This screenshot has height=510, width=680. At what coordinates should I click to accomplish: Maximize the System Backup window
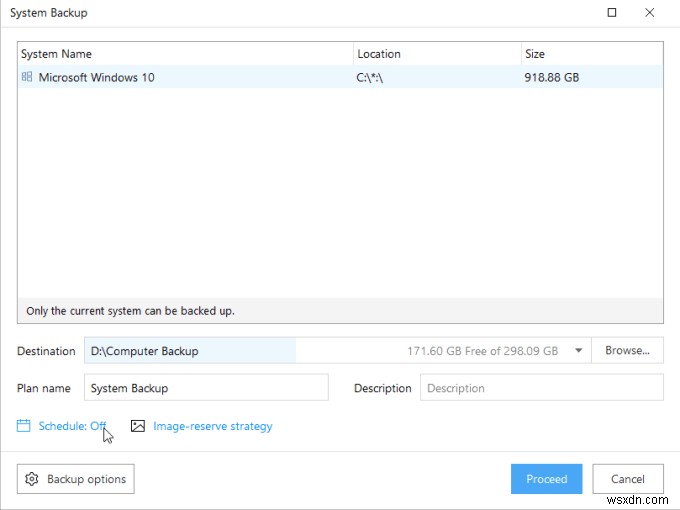click(611, 12)
